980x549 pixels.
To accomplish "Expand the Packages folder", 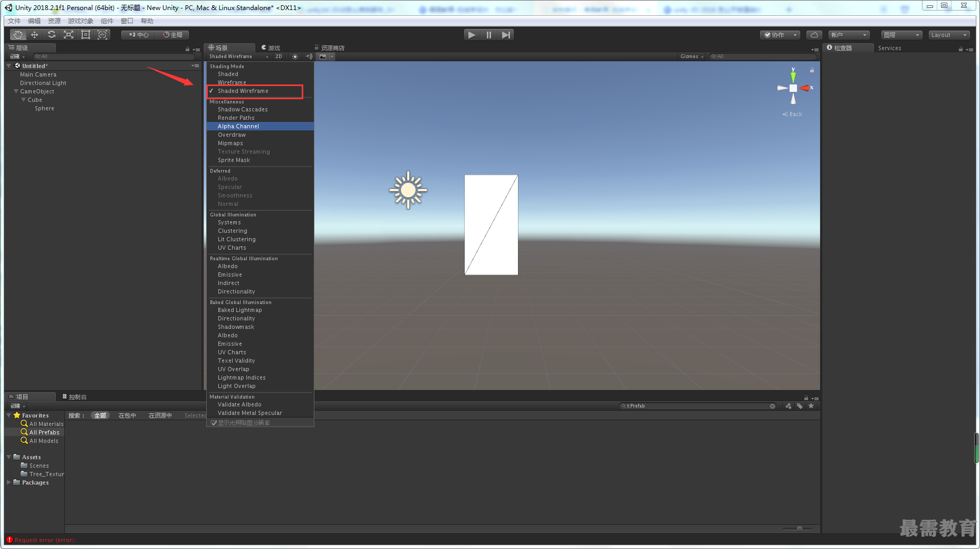I will pos(8,482).
